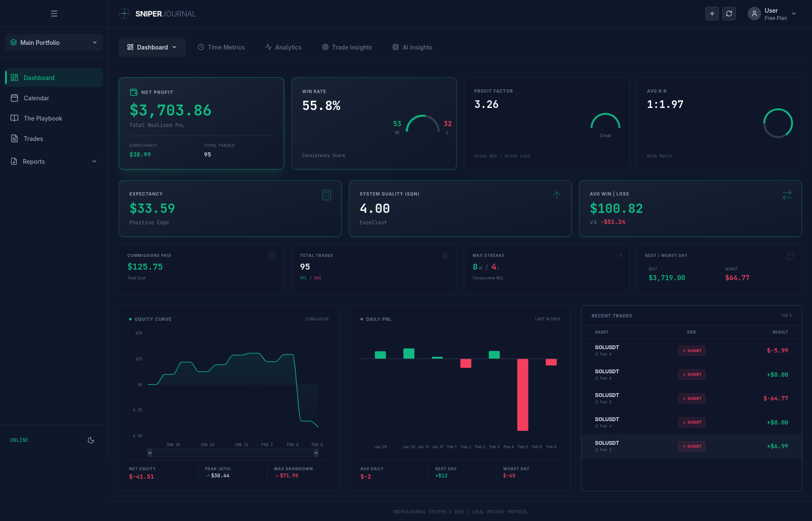
Task: Add new trade with plus icon
Action: (712, 14)
